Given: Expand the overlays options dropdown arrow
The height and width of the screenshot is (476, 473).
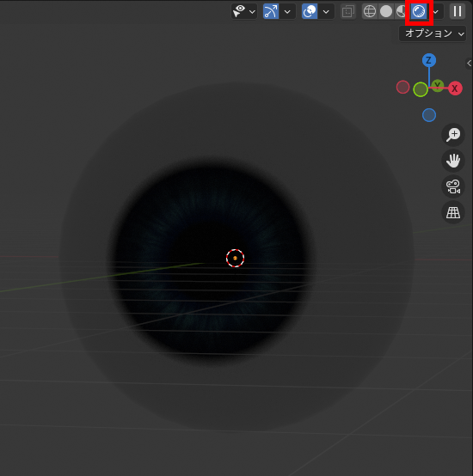Looking at the screenshot, I should (x=326, y=12).
